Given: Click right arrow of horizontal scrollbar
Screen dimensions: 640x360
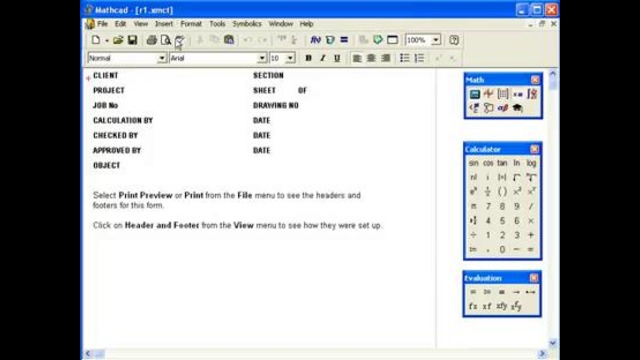Looking at the screenshot, I should click(542, 353).
